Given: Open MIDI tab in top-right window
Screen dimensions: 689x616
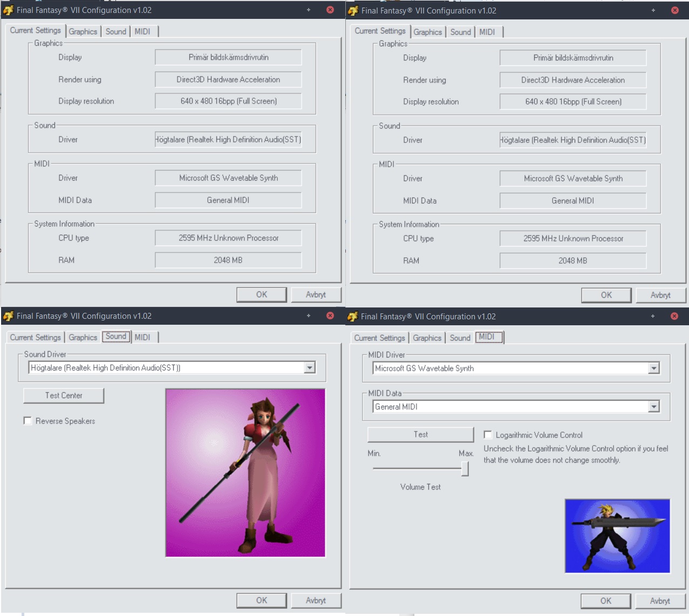Looking at the screenshot, I should coord(487,32).
